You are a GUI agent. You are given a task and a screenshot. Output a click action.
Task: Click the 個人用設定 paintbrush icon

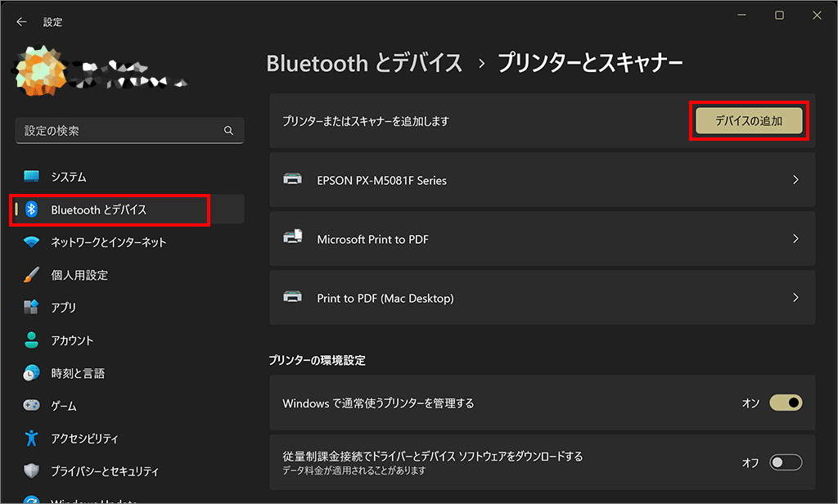pyautogui.click(x=32, y=275)
